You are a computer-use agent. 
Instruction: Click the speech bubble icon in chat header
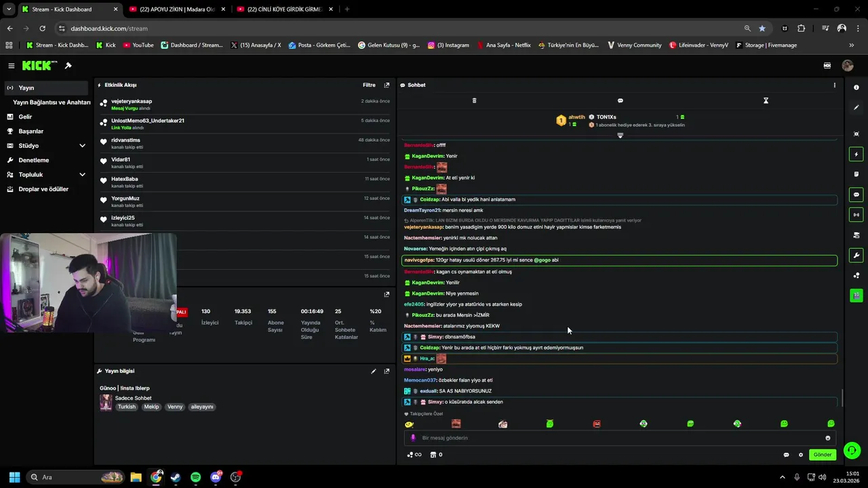(620, 100)
